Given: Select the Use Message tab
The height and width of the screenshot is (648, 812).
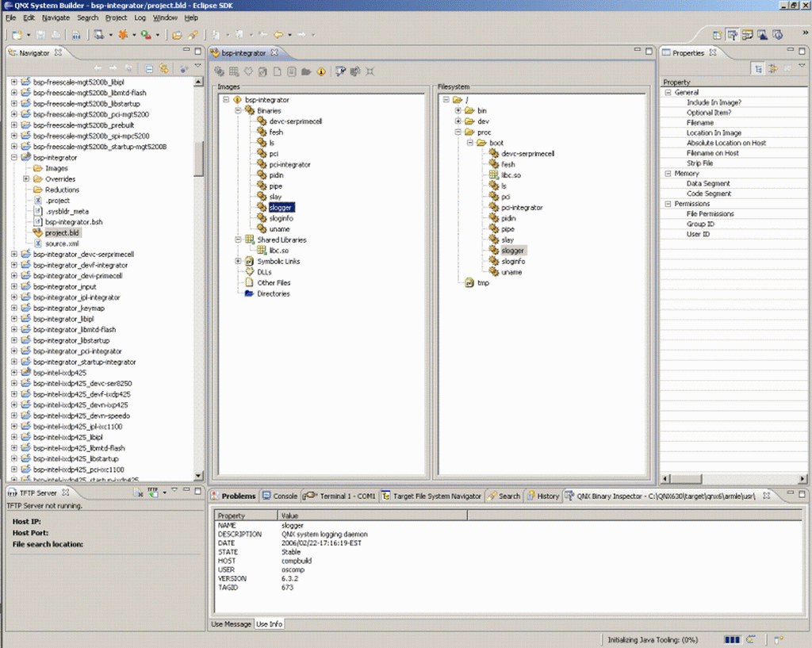Looking at the screenshot, I should 231,624.
